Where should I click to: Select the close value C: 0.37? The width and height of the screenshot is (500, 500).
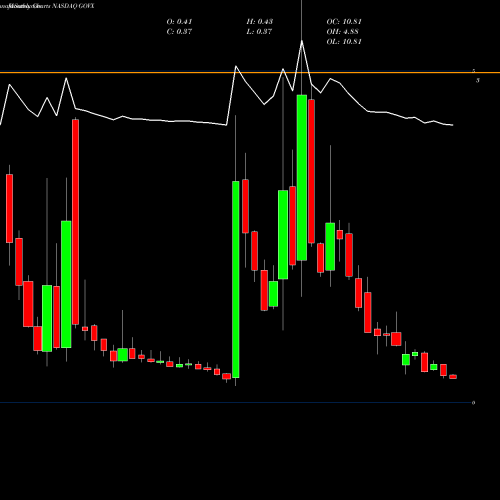click(179, 32)
